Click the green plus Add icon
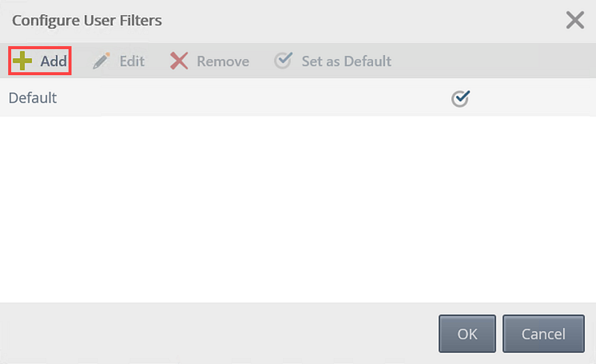This screenshot has height=364, width=596. click(22, 61)
